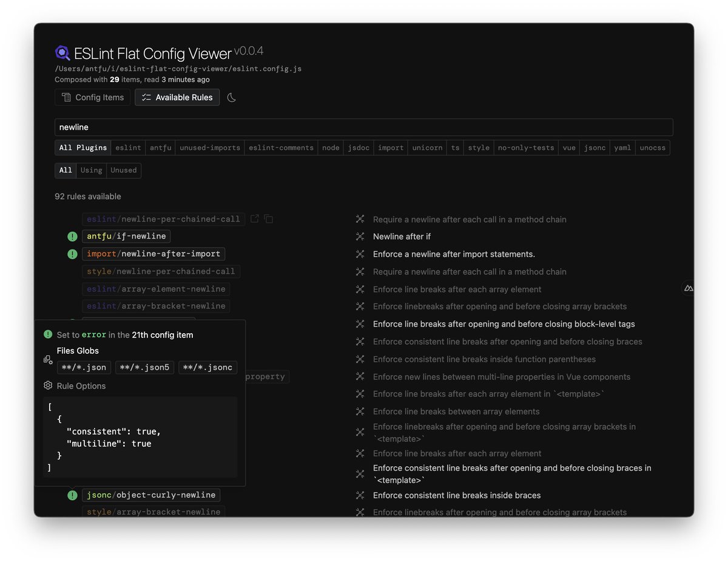Click the wrench icon beside 'Enforce consistent line breaks inside braces'
Screen dimensions: 728x562
click(359, 495)
